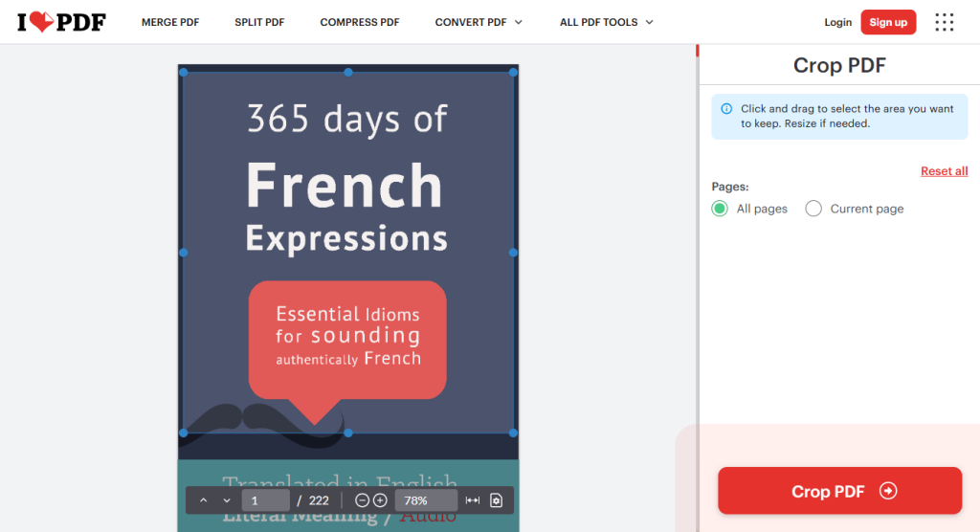Click the Sign up button
The width and height of the screenshot is (980, 532).
point(887,22)
